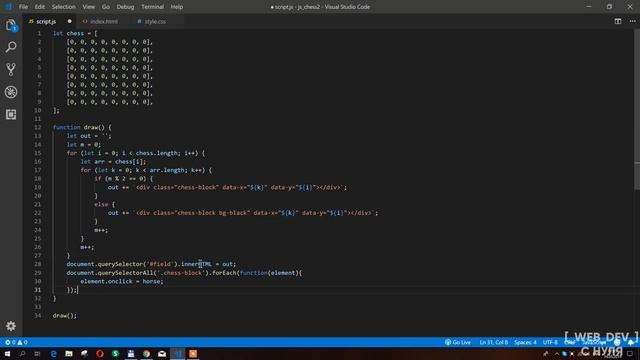
Task: Open the Terminal menu
Action: 152,7
